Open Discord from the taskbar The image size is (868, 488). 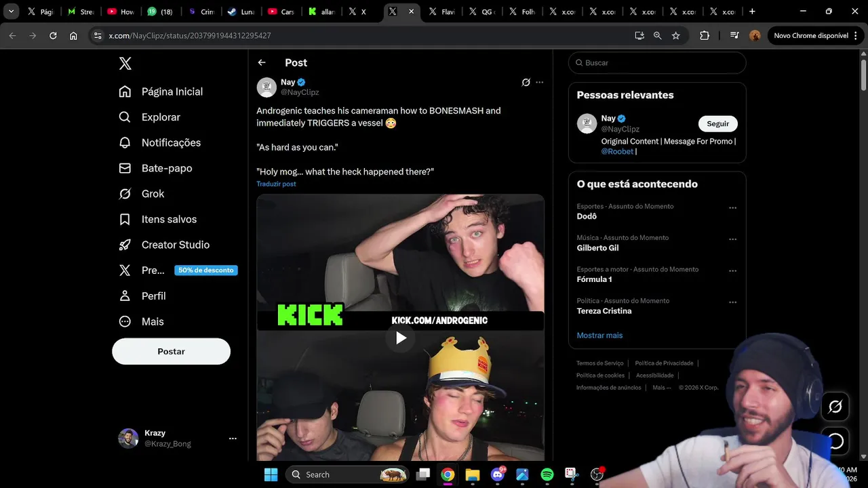tap(498, 474)
